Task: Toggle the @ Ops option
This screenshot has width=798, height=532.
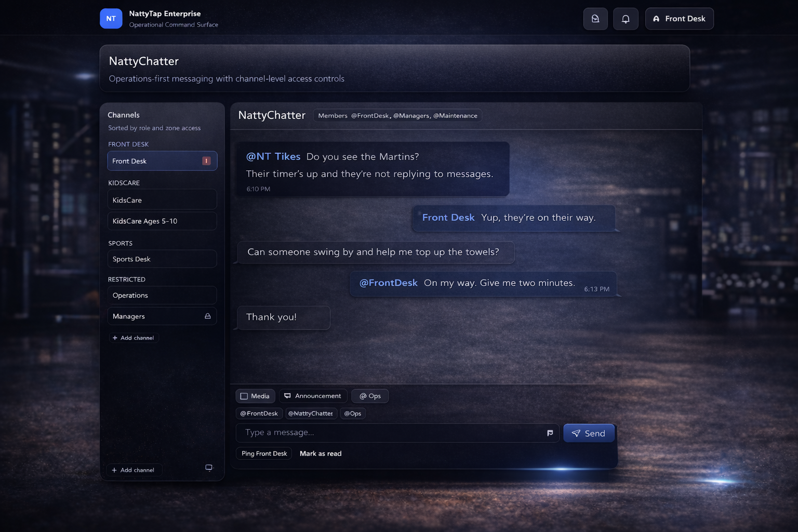Action: pos(370,396)
